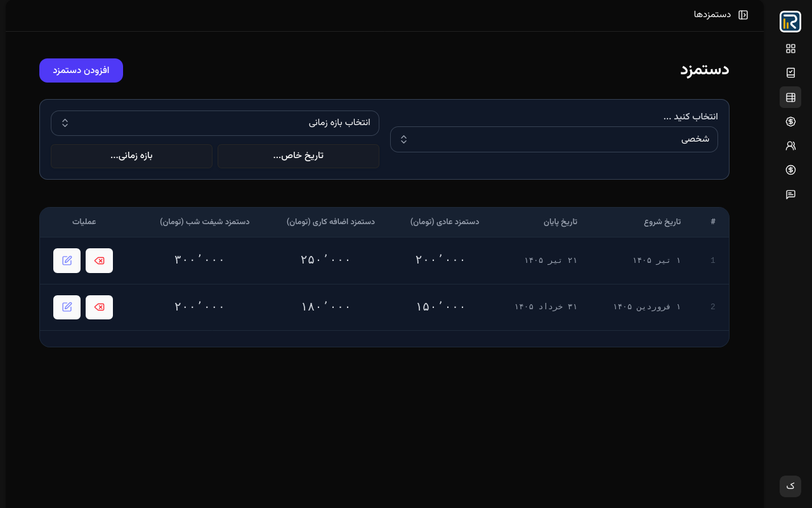Screen dimensions: 812x508
Task: Click the دستمزد عادی (تومان) column header
Action: tap(445, 222)
